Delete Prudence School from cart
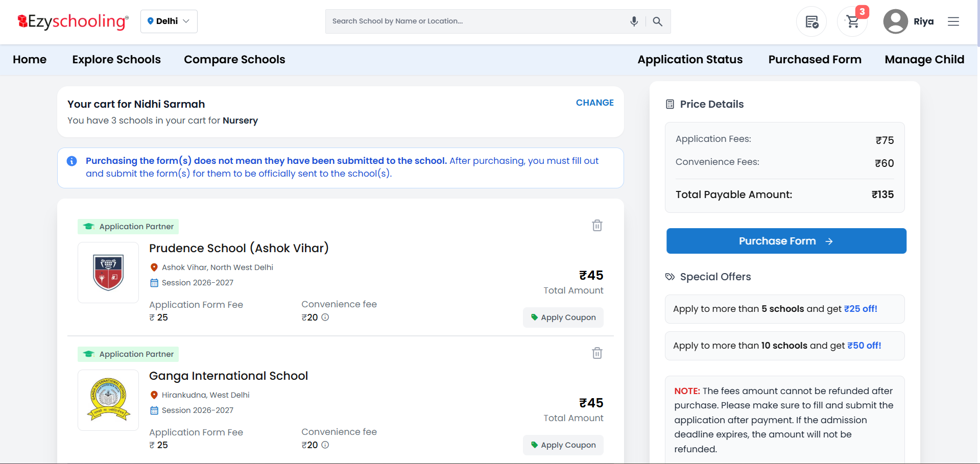980x464 pixels. (597, 226)
